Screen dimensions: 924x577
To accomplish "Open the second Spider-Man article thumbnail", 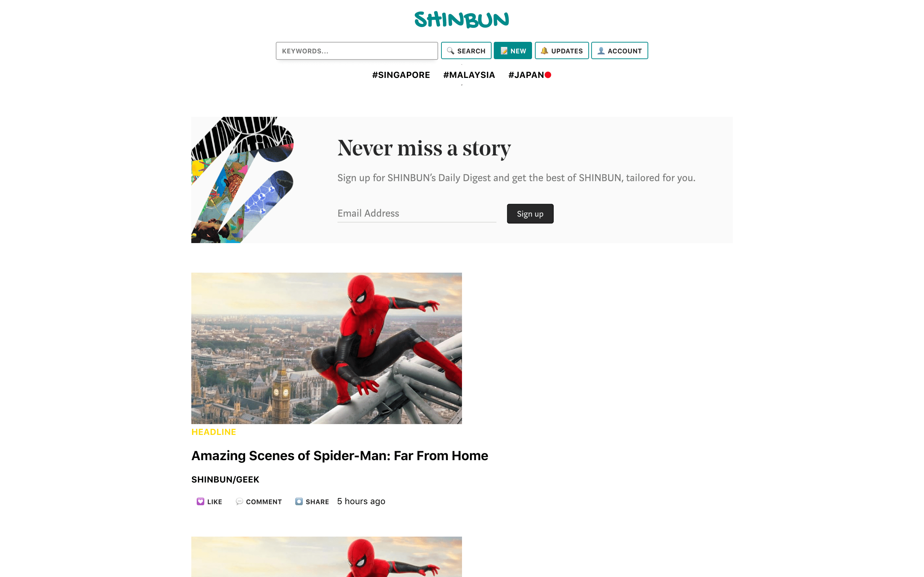I will pyautogui.click(x=326, y=557).
